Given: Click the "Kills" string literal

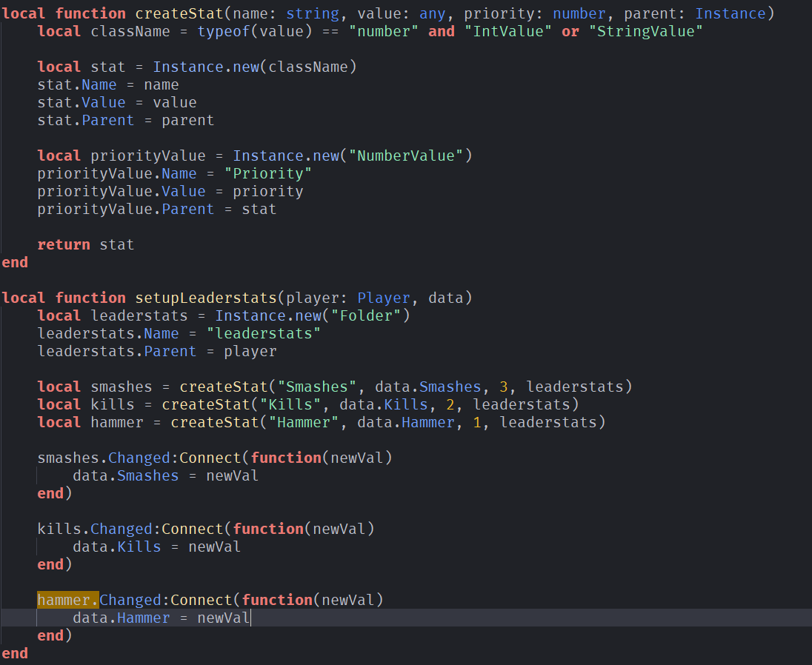Looking at the screenshot, I should 290,404.
